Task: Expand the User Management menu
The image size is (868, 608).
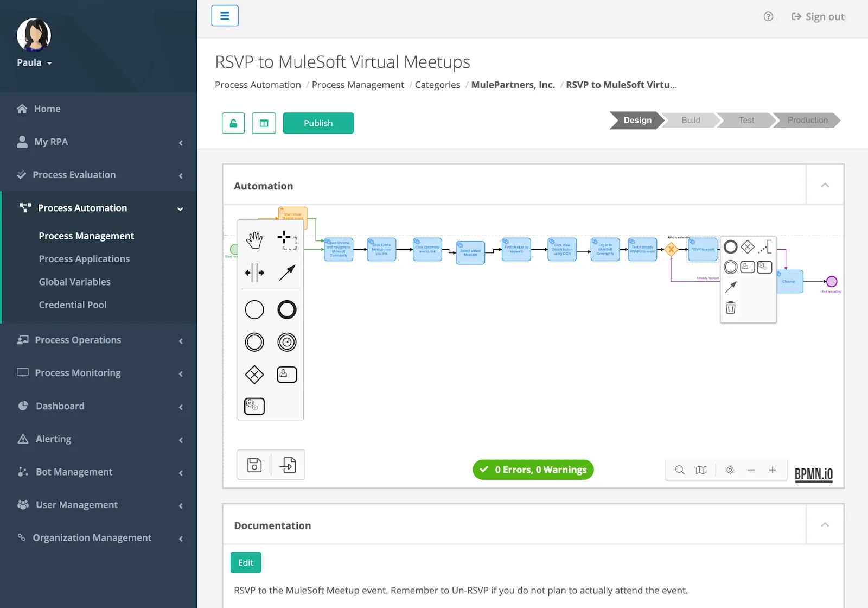Action: pyautogui.click(x=99, y=505)
